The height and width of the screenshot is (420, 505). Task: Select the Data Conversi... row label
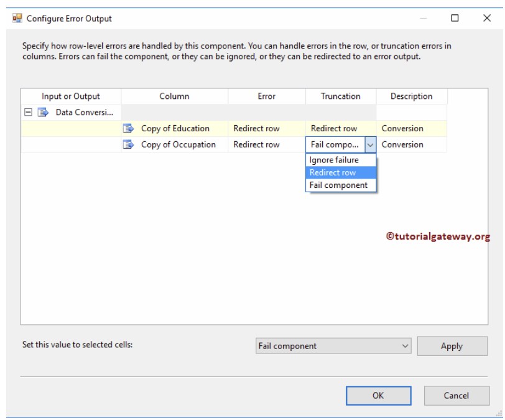point(85,113)
